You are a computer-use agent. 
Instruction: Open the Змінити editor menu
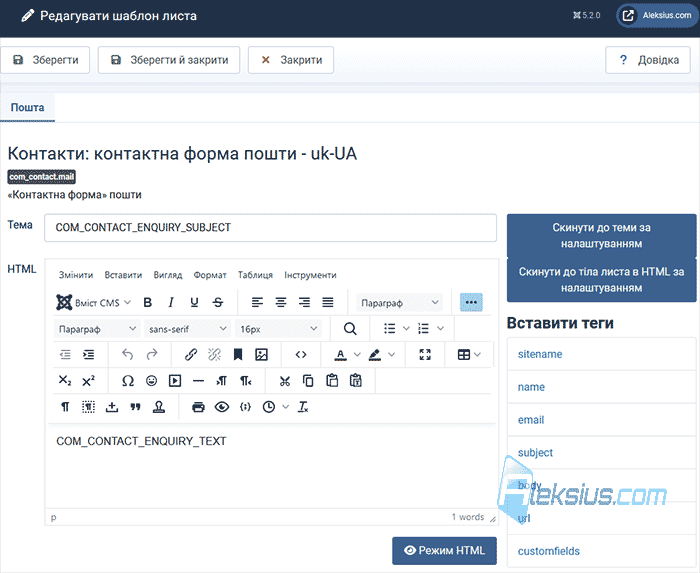tap(76, 275)
